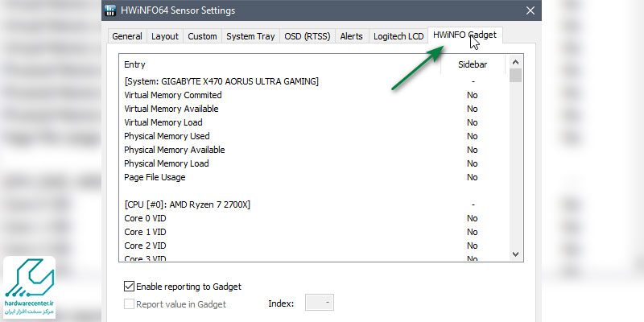This screenshot has width=644, height=322.
Task: Select the Physical Memory Available entry
Action: tap(314, 150)
